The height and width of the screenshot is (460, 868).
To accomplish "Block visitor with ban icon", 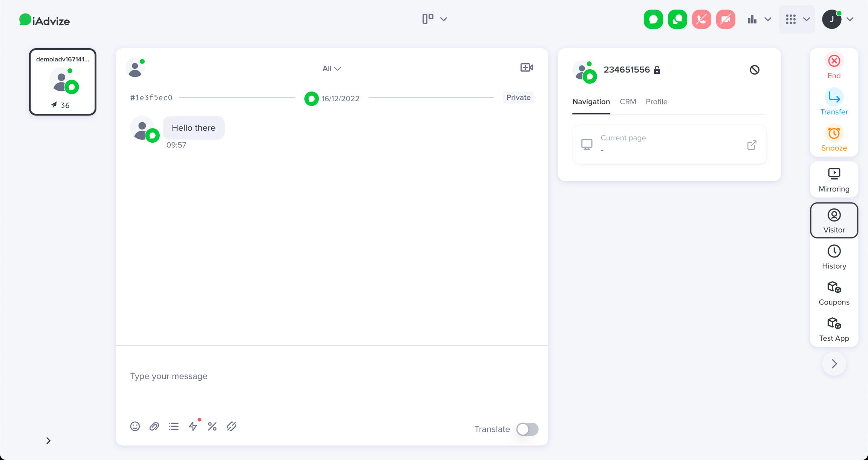I will click(x=754, y=70).
